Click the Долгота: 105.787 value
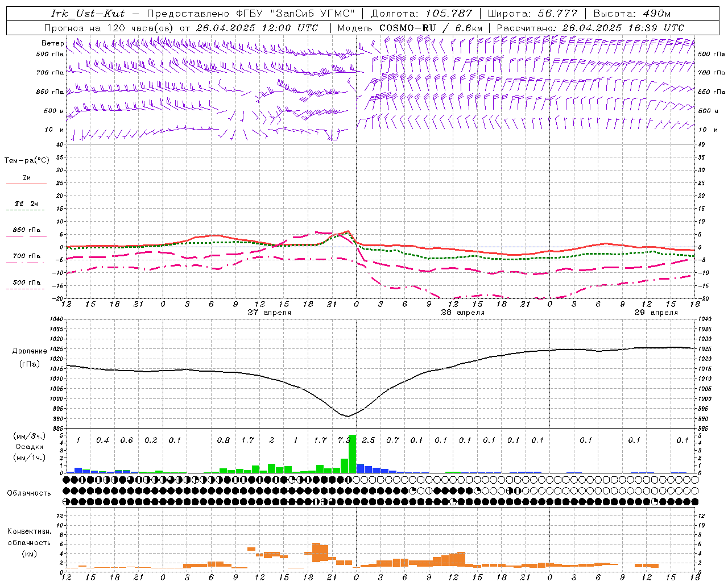 [x=421, y=14]
